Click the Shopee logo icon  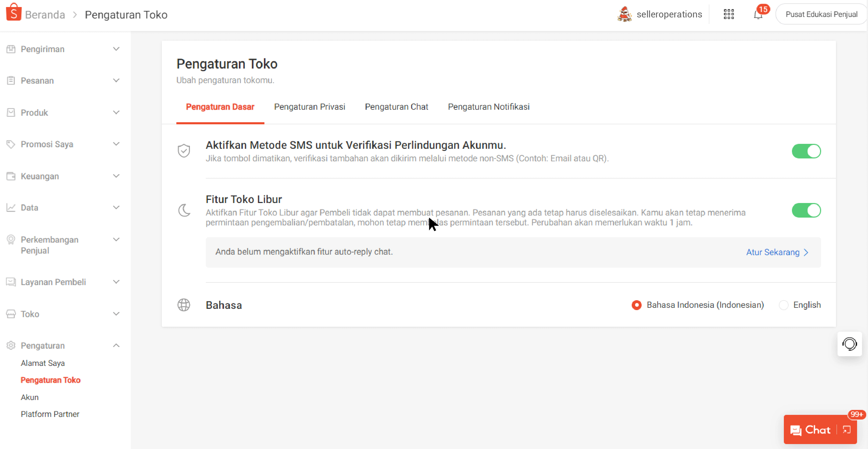(14, 12)
